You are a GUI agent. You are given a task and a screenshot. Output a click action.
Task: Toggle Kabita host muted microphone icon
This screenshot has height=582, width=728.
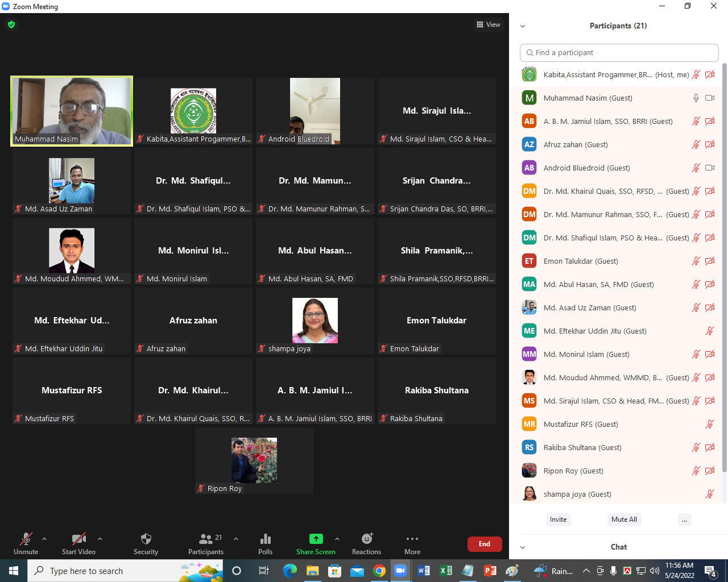click(696, 74)
